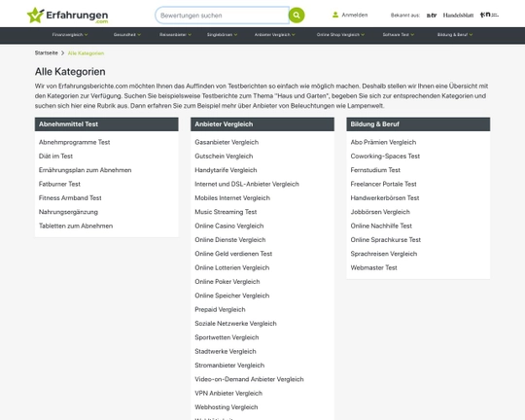
Task: Click the green search magnifier button
Action: coord(297,16)
